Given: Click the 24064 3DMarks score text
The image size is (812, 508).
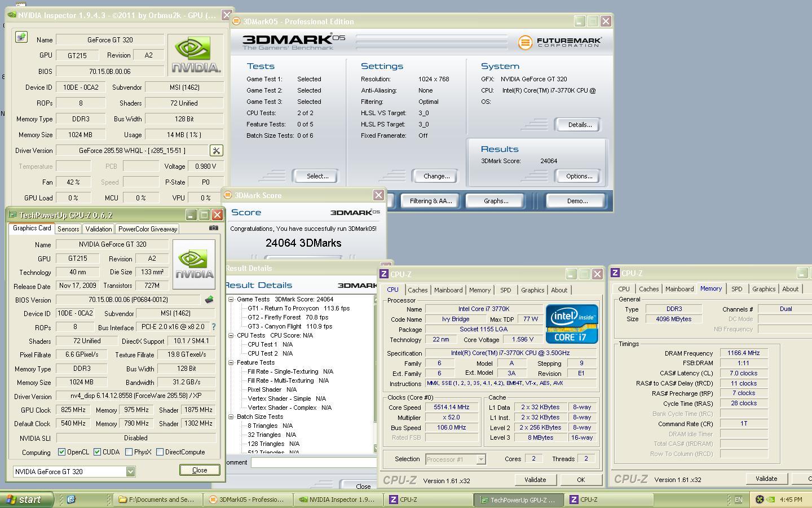Looking at the screenshot, I should [303, 243].
